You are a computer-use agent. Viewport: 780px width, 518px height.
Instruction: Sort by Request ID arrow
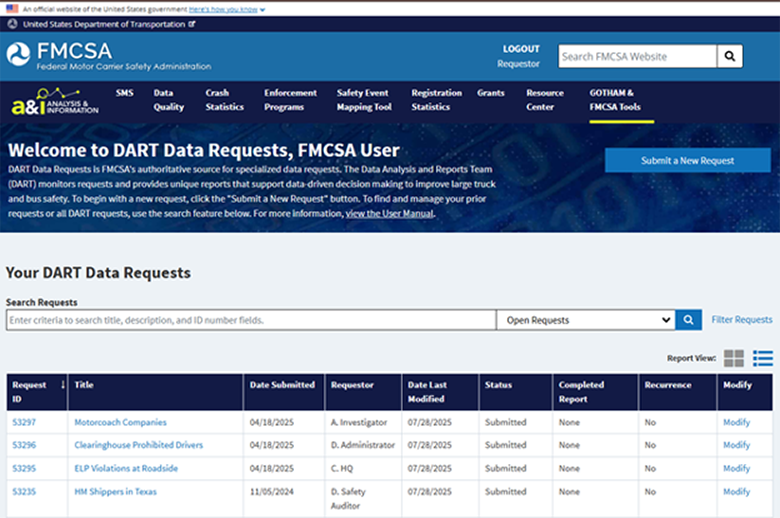63,385
